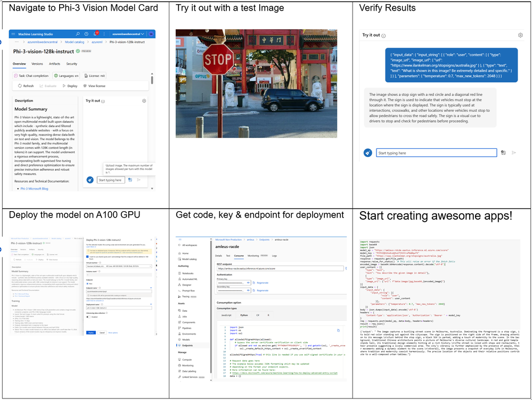Click the Model catalog breadcrumb link
Screen dimensions: 532x400
coord(75,41)
